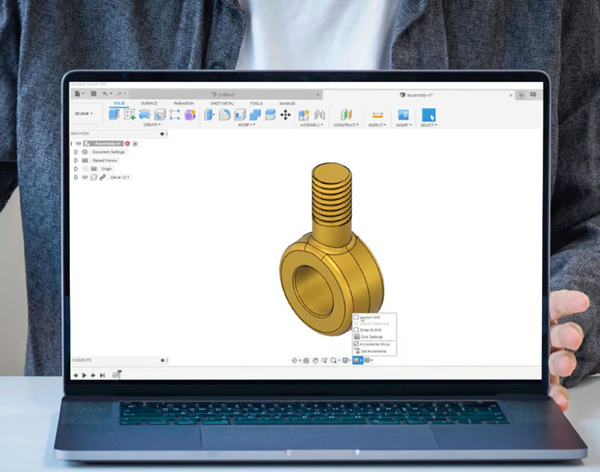Toggle visibility of the Origin folder
600x472 pixels.
84,169
